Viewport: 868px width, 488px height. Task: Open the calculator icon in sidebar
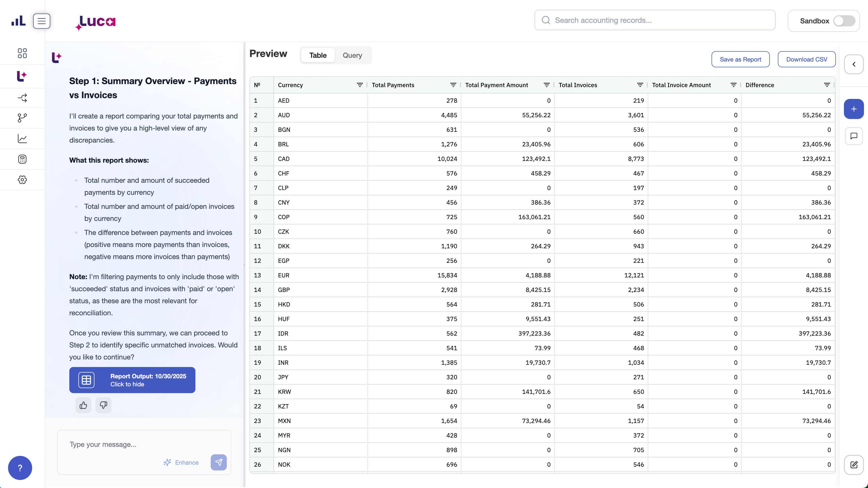(22, 159)
